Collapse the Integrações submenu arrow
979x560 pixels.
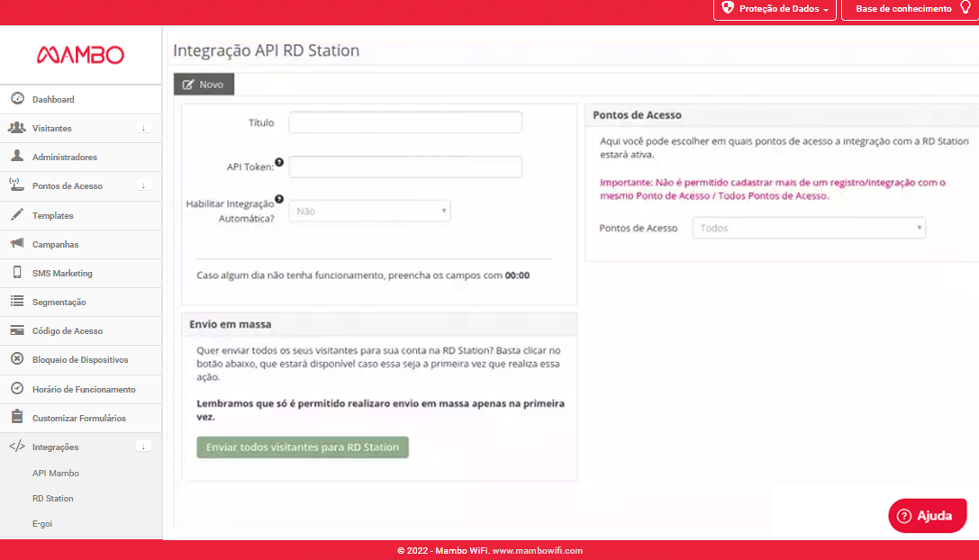(x=143, y=447)
